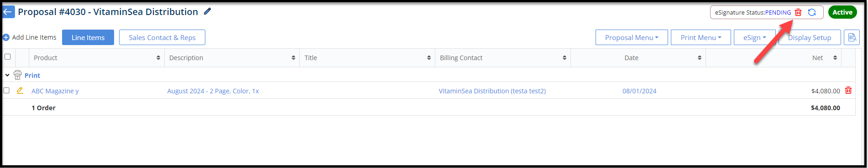Click the printer icon beside Print group

(x=18, y=75)
